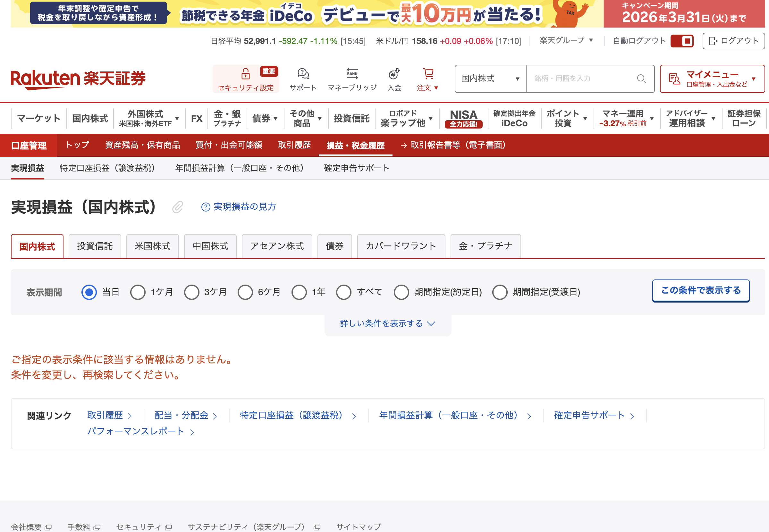The image size is (769, 532).
Task: Click the 銘柄・用語を入力 search field
Action: tap(580, 79)
